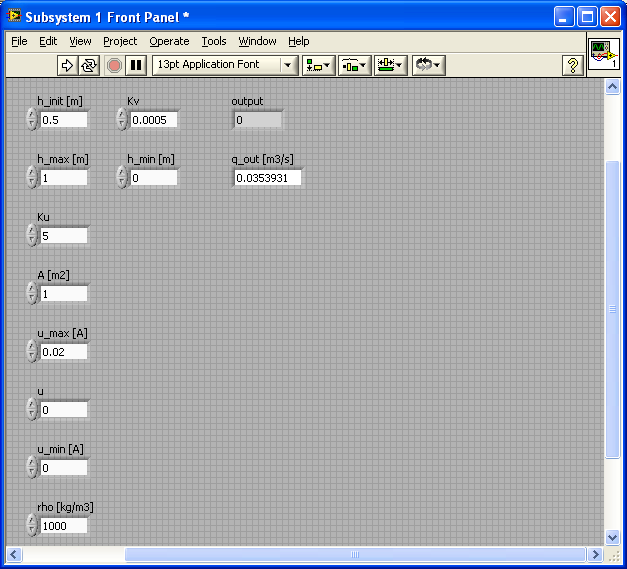
Task: Click the horizontal scrollbar right arrow
Action: coord(595,555)
